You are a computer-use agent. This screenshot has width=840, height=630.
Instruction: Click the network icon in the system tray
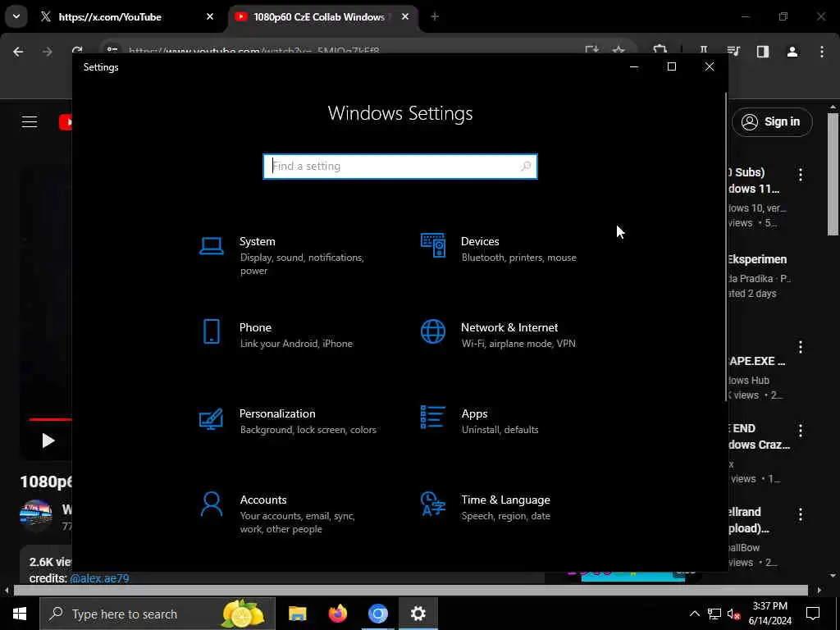coord(714,614)
